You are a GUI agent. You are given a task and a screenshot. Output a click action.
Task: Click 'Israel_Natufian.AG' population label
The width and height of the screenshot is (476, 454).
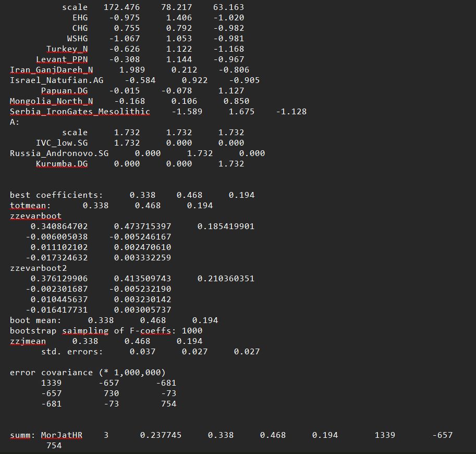pos(56,80)
